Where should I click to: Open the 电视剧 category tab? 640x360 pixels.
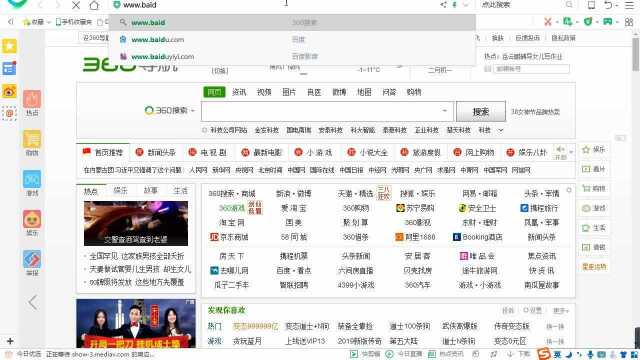[208, 152]
